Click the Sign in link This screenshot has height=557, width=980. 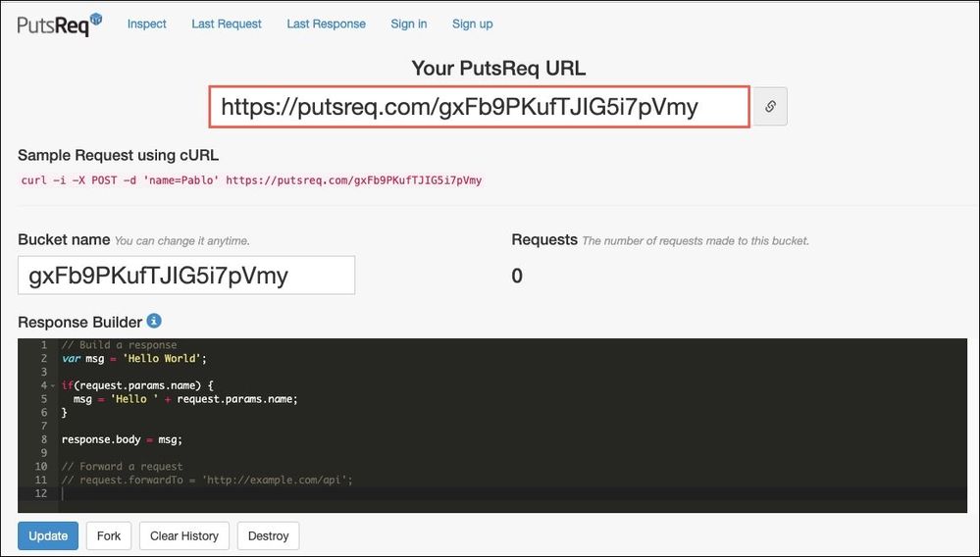coord(409,24)
